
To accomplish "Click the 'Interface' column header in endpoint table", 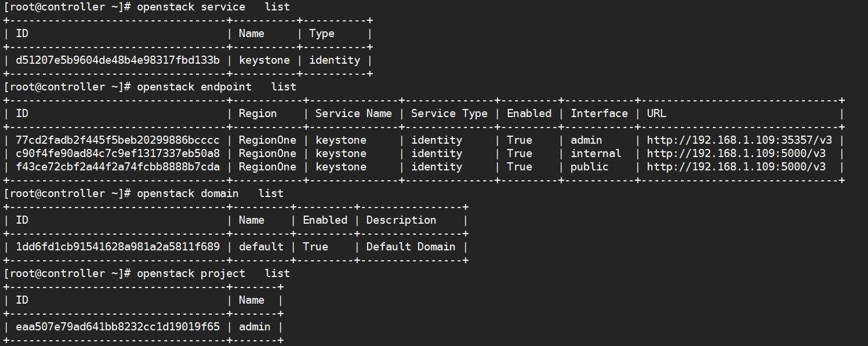I will (x=599, y=114).
